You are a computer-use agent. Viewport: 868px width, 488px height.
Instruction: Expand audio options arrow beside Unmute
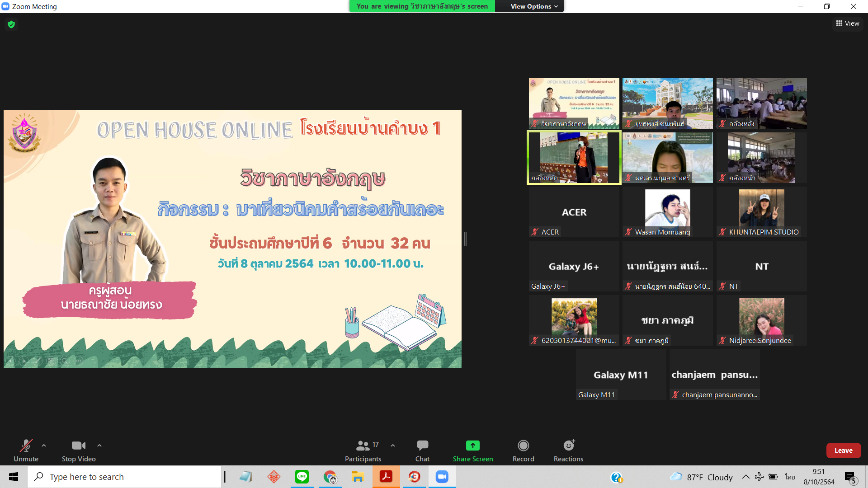pyautogui.click(x=44, y=446)
